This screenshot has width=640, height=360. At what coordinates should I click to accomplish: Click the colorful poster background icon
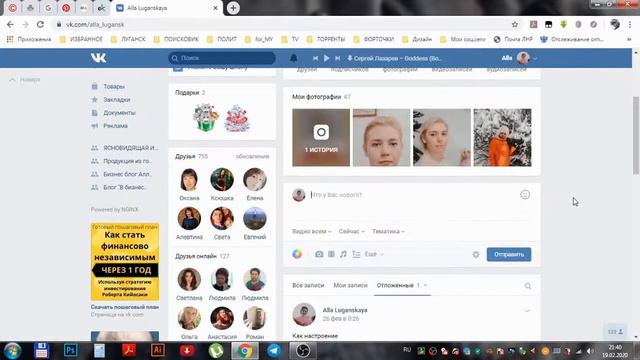pos(297,254)
